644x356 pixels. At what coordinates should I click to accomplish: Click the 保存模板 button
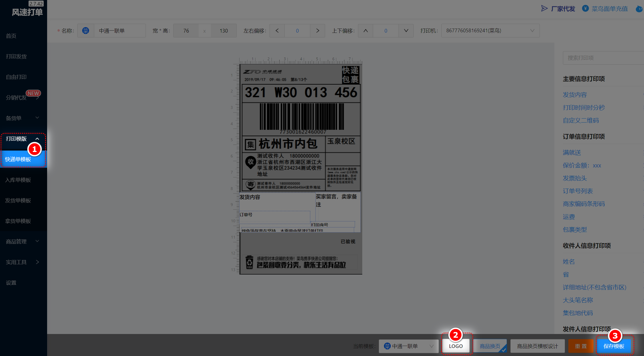pyautogui.click(x=614, y=346)
